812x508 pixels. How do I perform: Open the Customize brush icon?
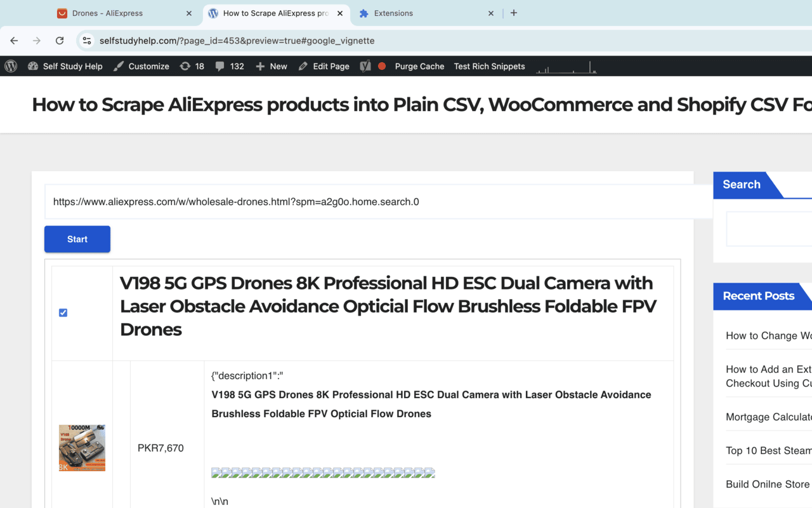[117, 65]
